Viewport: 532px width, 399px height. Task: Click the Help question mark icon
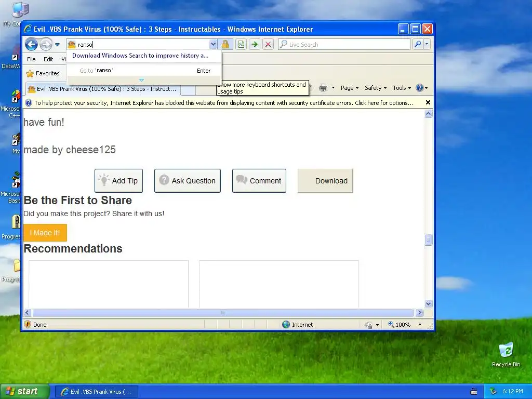pyautogui.click(x=420, y=88)
